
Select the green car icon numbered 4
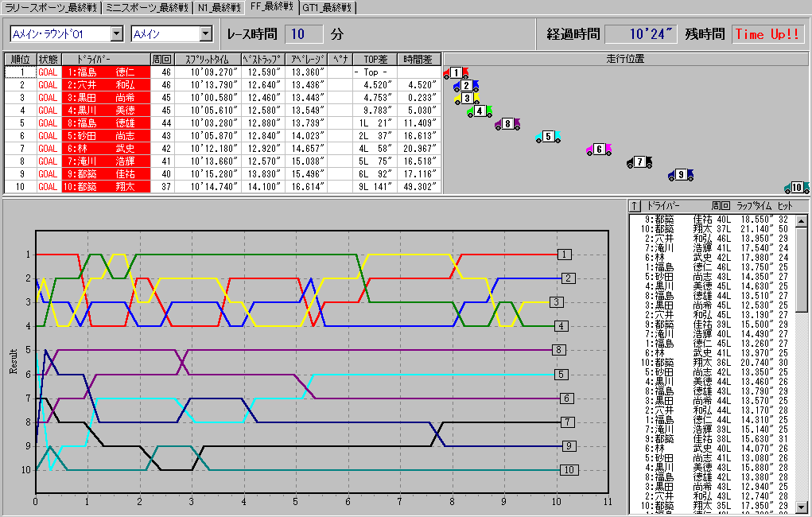pyautogui.click(x=480, y=111)
